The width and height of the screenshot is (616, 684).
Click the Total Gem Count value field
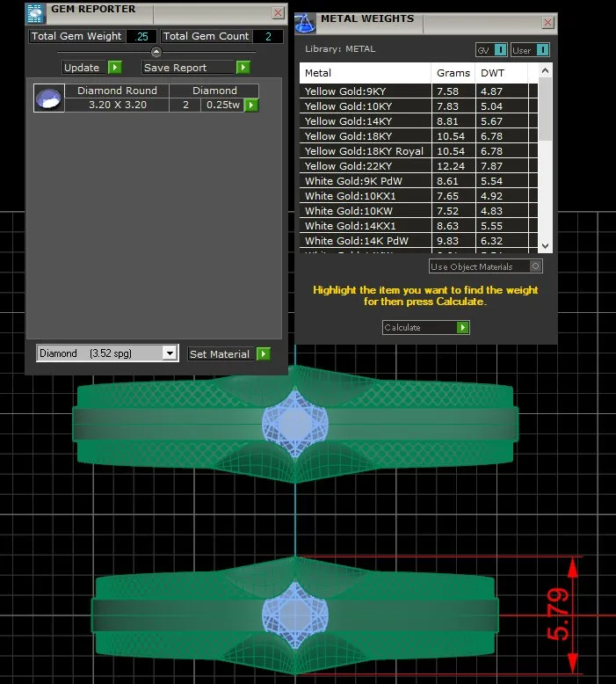(268, 36)
